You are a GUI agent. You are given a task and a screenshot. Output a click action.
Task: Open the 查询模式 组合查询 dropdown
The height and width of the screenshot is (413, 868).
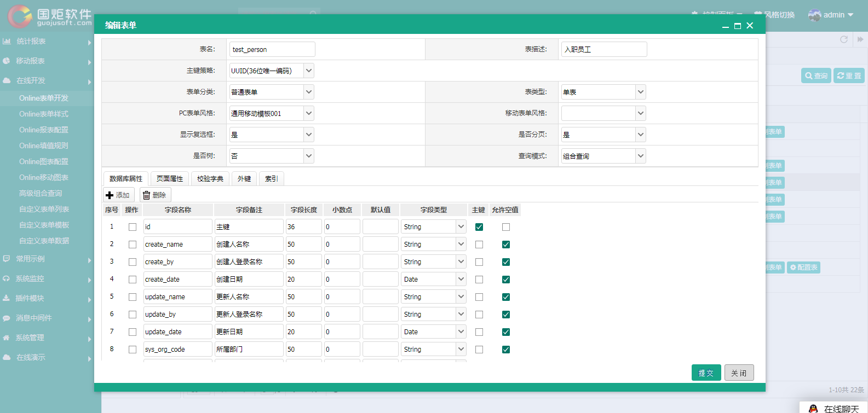tap(603, 156)
